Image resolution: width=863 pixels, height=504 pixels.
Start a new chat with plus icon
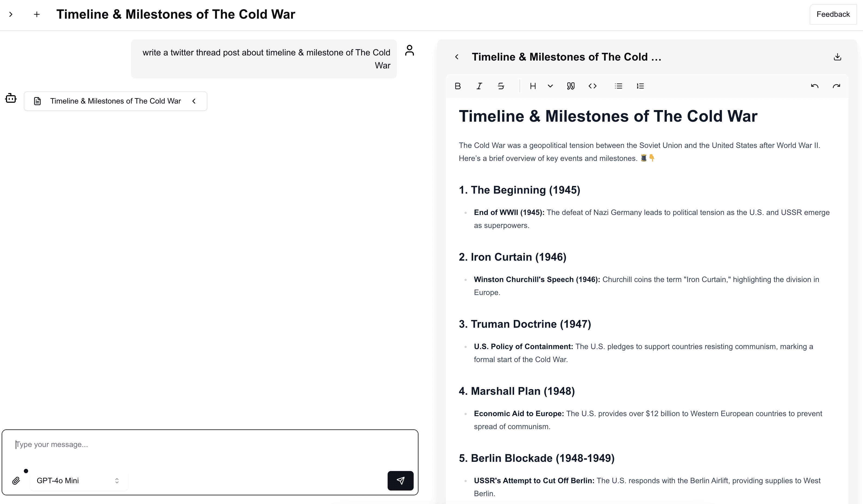(x=37, y=14)
